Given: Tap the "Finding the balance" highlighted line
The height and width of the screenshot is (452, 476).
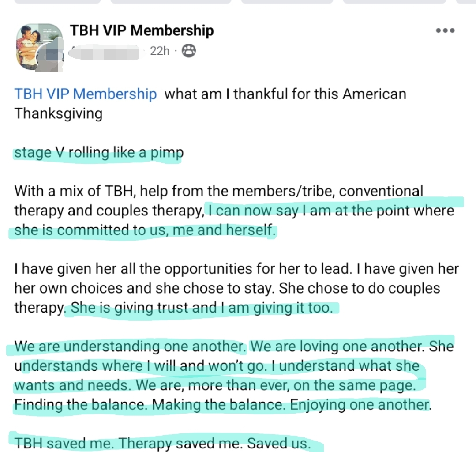Looking at the screenshot, I should [221, 404].
